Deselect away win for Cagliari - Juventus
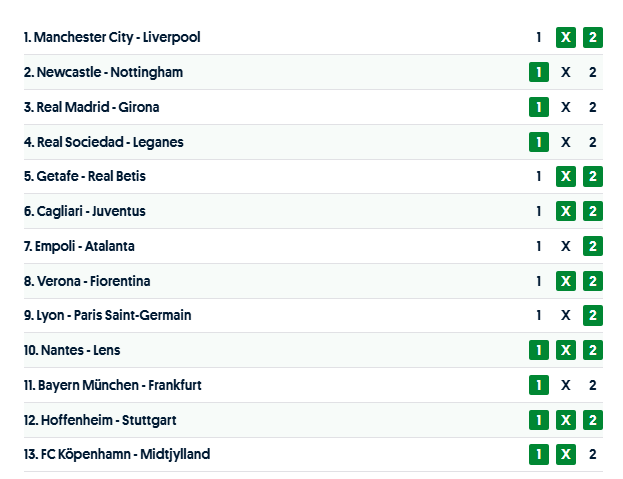 593,211
